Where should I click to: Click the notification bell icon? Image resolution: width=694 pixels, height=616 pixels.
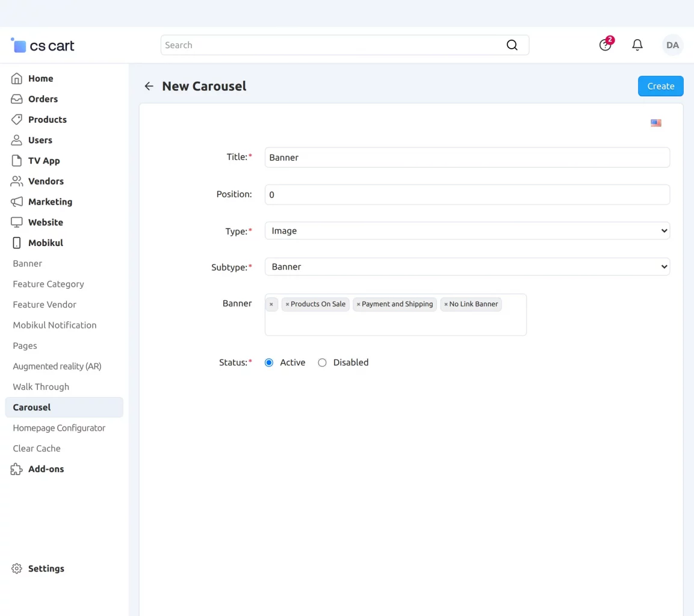(637, 45)
